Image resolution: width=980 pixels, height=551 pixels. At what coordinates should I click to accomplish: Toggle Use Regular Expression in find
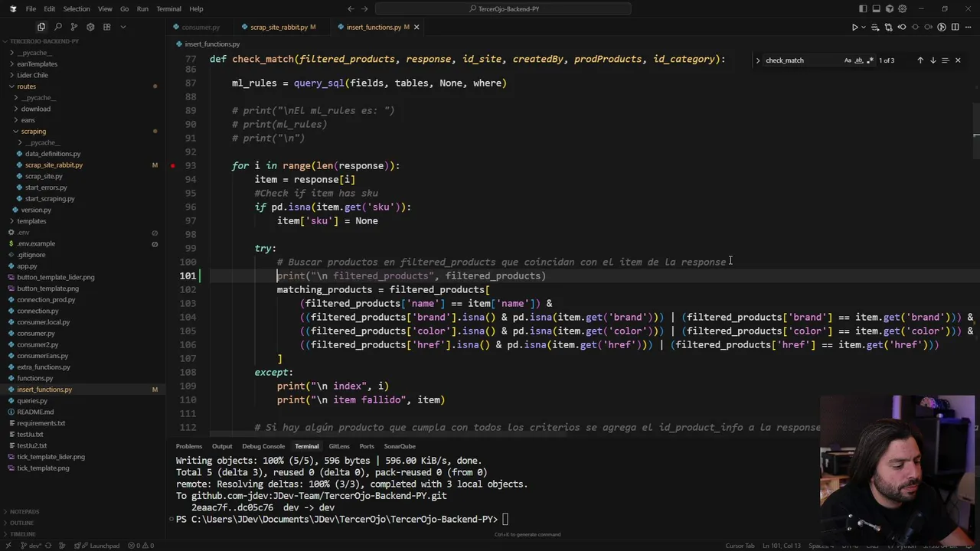click(871, 60)
